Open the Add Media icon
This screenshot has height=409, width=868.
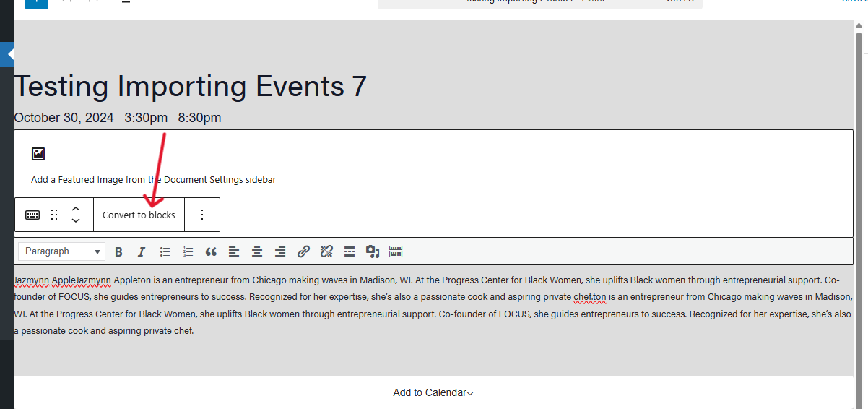[373, 251]
